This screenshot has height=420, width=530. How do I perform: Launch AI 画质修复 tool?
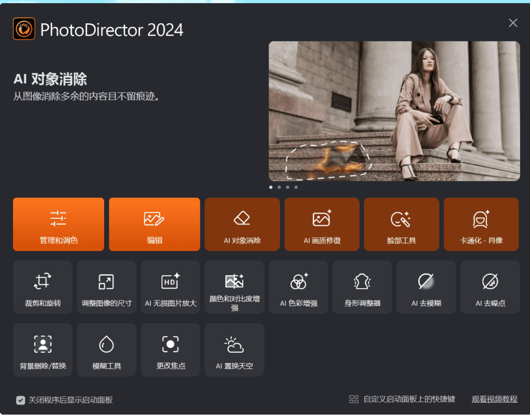pos(322,224)
